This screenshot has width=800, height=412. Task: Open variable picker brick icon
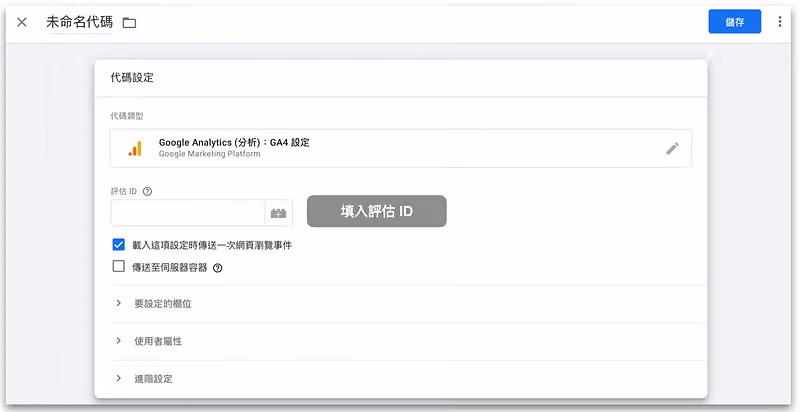pos(279,213)
